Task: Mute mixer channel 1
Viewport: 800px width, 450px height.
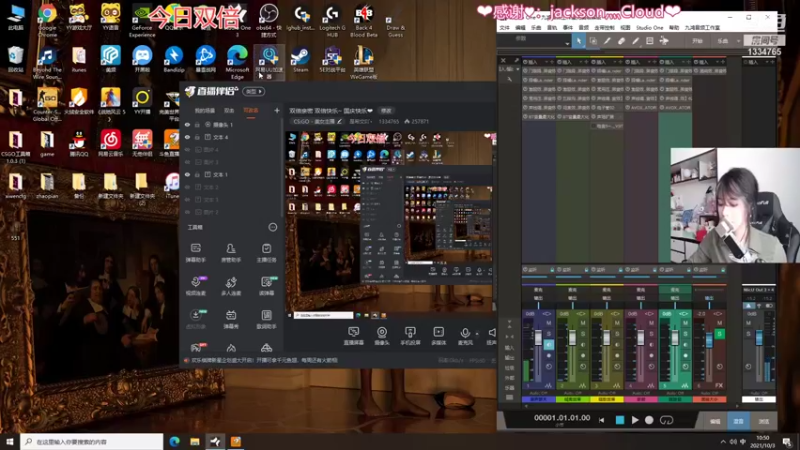Action: click(x=549, y=323)
